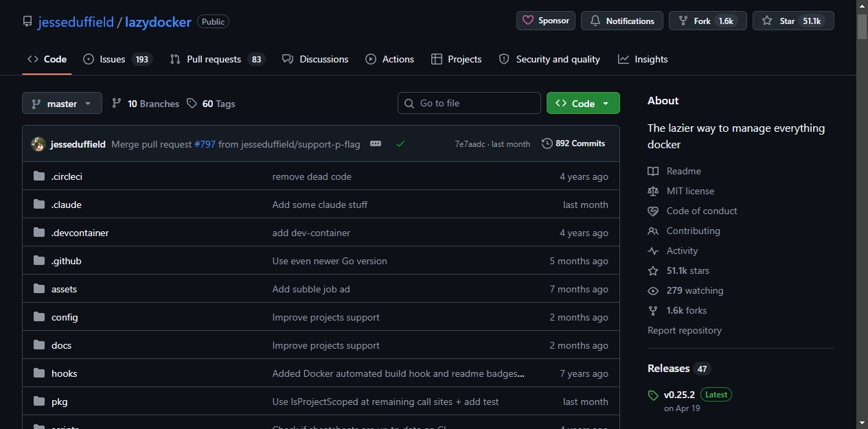Screen dimensions: 868x429
Task: Open the assets folder
Action: point(64,289)
